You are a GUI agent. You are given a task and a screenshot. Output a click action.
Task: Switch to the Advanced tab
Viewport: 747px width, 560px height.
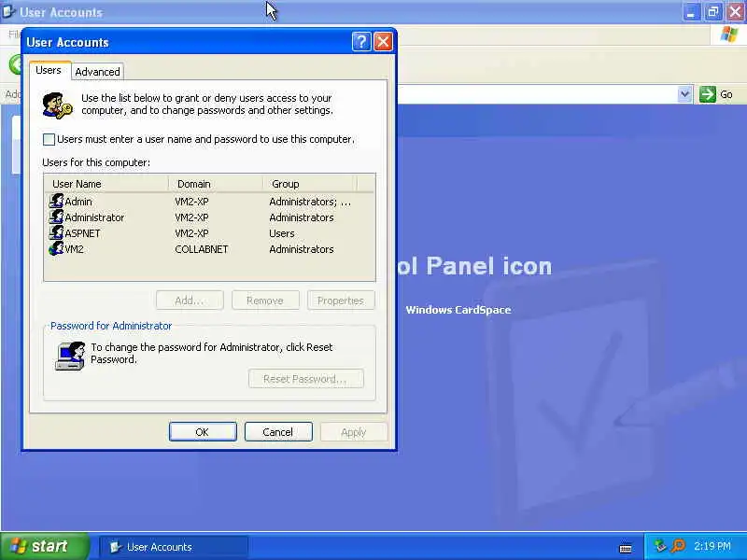point(98,72)
